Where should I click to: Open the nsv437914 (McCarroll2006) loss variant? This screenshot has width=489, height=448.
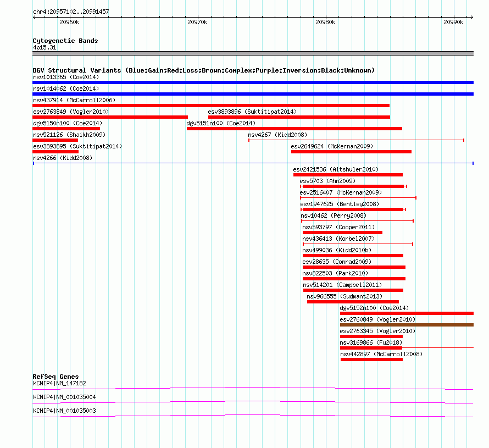(x=211, y=106)
